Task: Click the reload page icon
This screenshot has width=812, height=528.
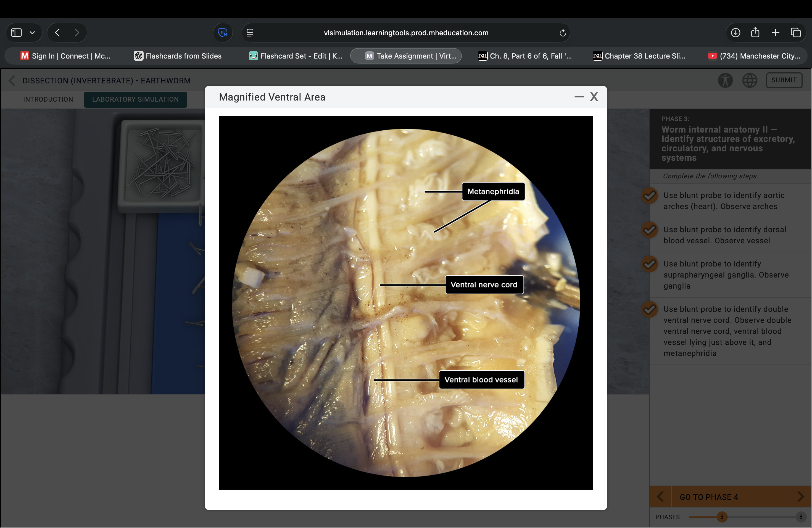Action: tap(563, 33)
